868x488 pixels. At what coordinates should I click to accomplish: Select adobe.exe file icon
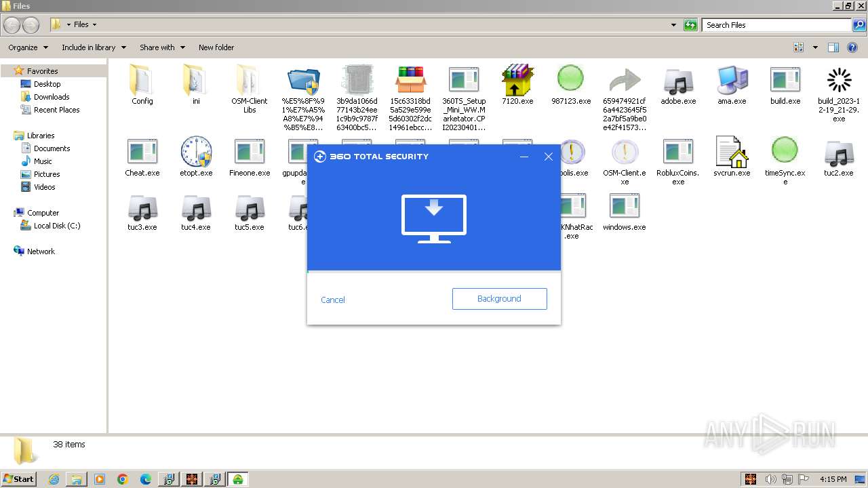(x=678, y=85)
